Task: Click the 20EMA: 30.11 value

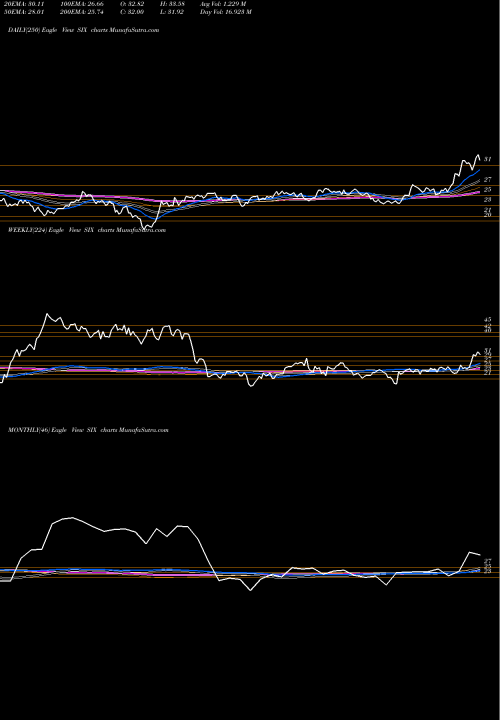Action: 22,4
